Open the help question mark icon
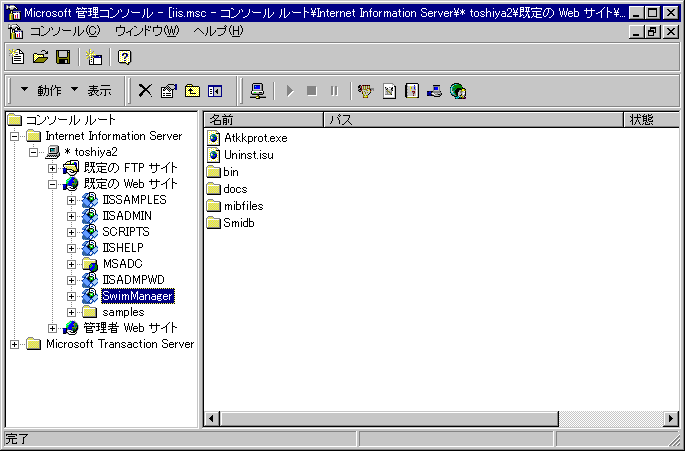The width and height of the screenshot is (685, 451). click(125, 57)
